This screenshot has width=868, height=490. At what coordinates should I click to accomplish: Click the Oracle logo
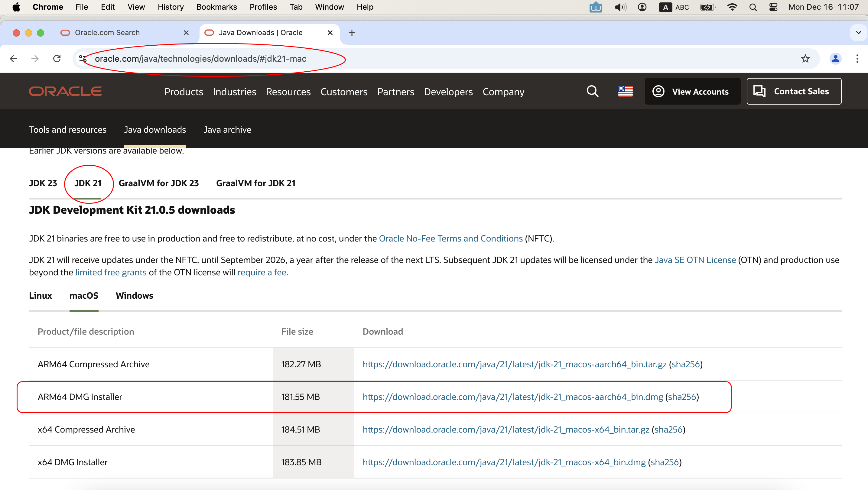65,91
